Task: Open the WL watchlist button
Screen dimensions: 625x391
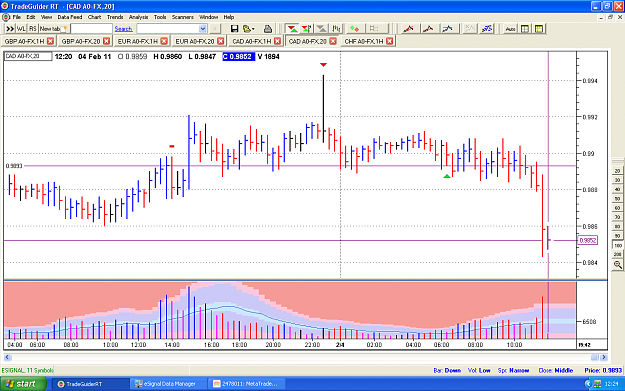Action: tap(21, 29)
